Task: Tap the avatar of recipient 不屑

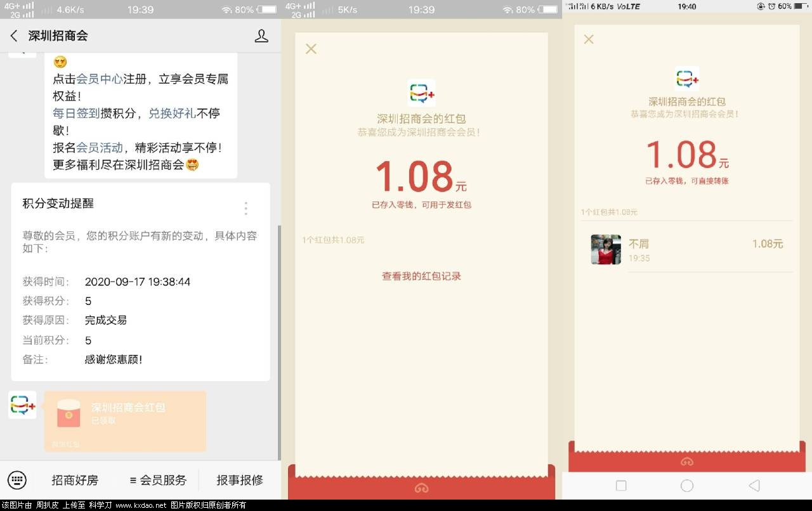Action: (x=606, y=249)
